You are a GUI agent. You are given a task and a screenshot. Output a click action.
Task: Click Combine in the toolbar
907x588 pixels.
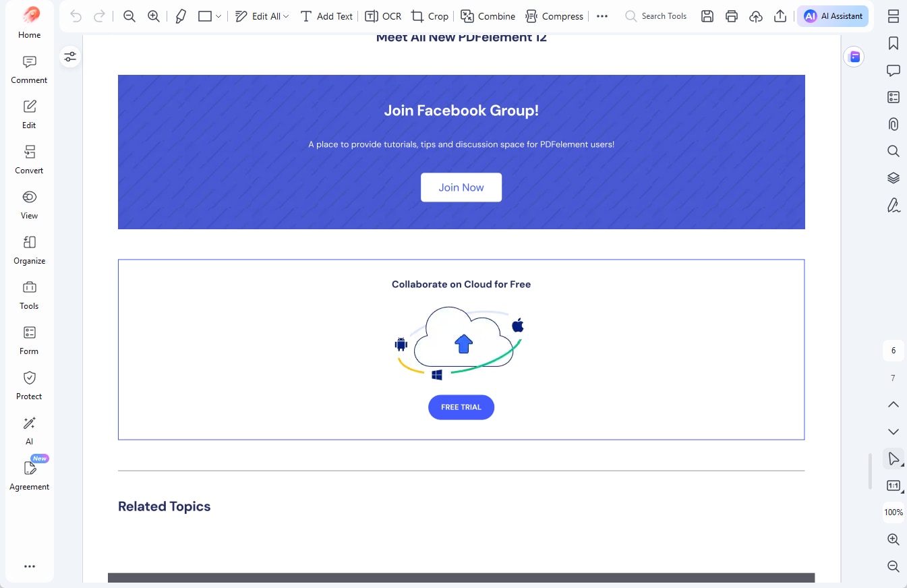click(x=488, y=16)
